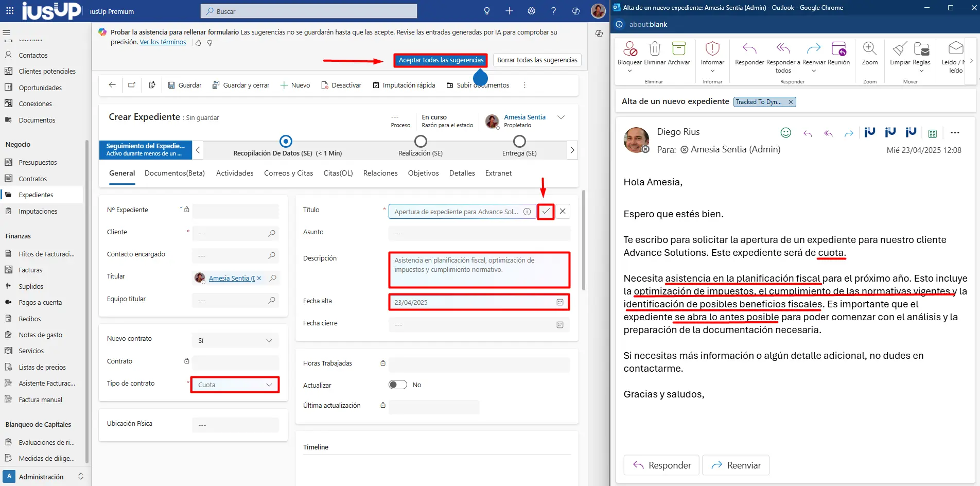980x486 pixels.
Task: Click the Archivar icon in Outlook ribbon
Action: pos(678,49)
